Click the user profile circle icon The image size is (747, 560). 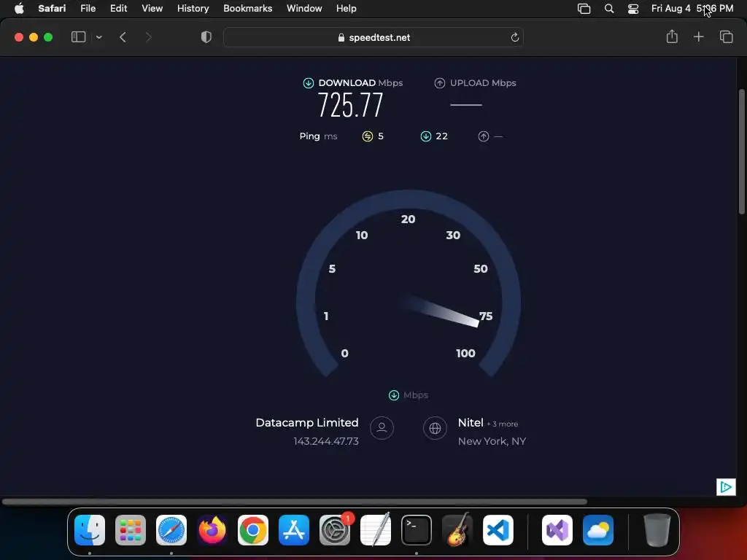382,427
